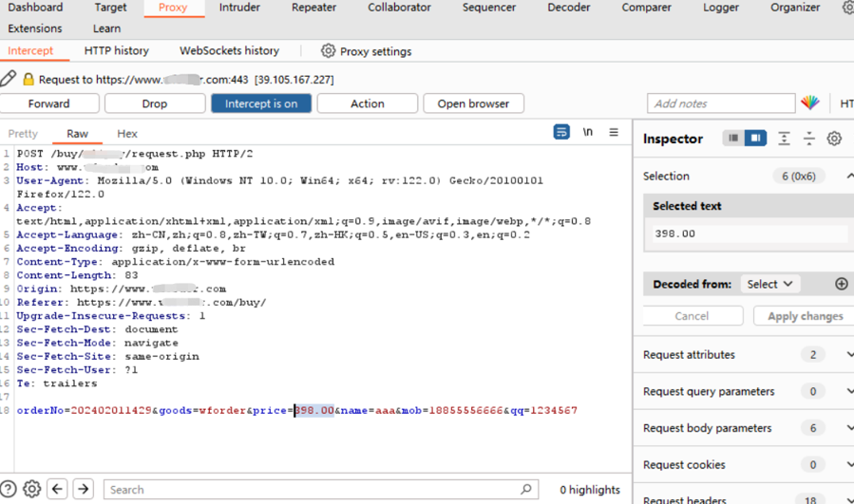Click the padlock TLS icon
The image size is (854, 504).
28,79
